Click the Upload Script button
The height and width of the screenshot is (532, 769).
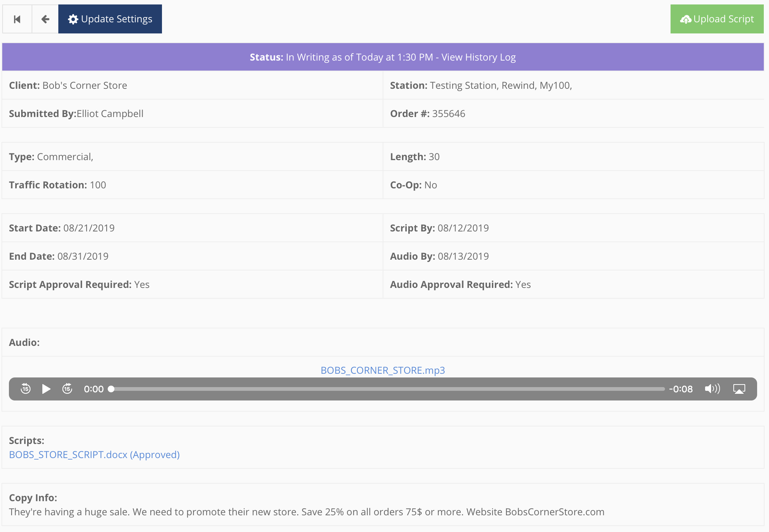[x=717, y=19]
